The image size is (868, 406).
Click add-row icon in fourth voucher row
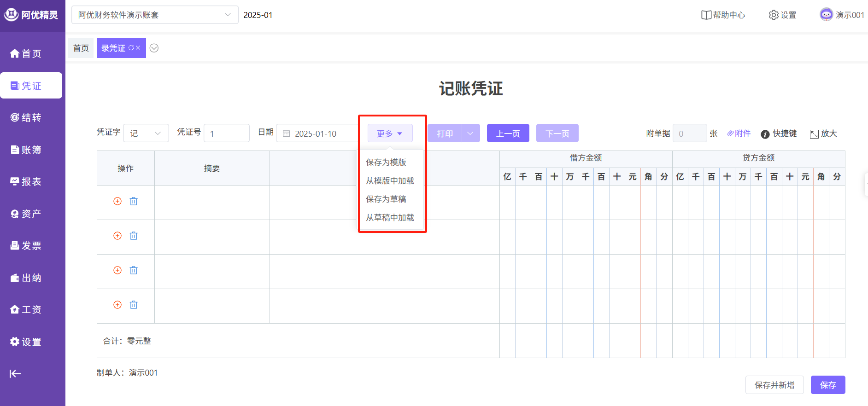[x=117, y=305]
